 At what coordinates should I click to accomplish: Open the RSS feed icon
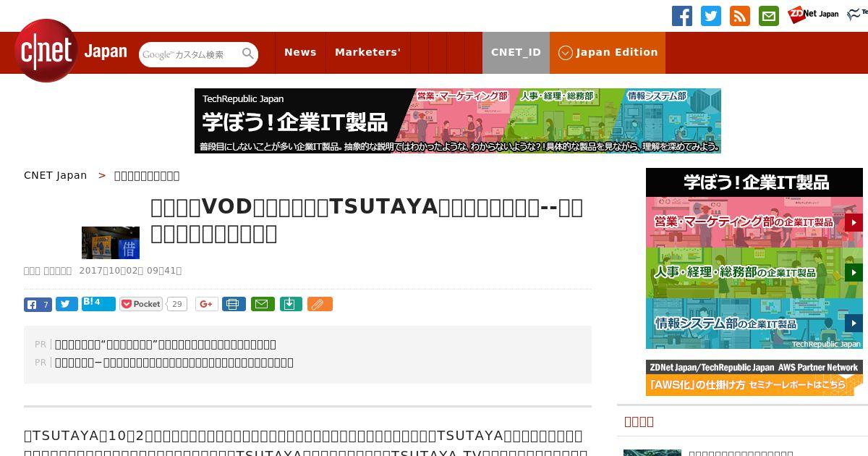740,16
